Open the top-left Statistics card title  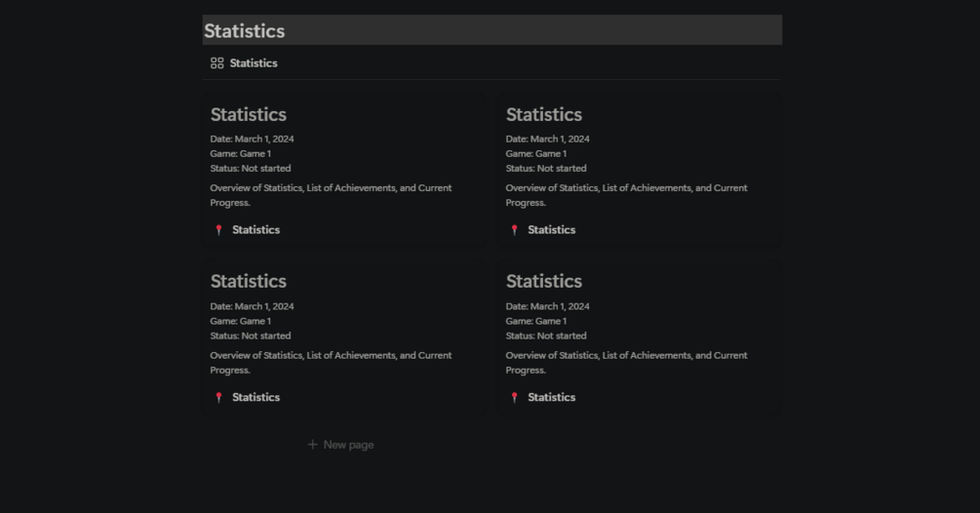[249, 115]
